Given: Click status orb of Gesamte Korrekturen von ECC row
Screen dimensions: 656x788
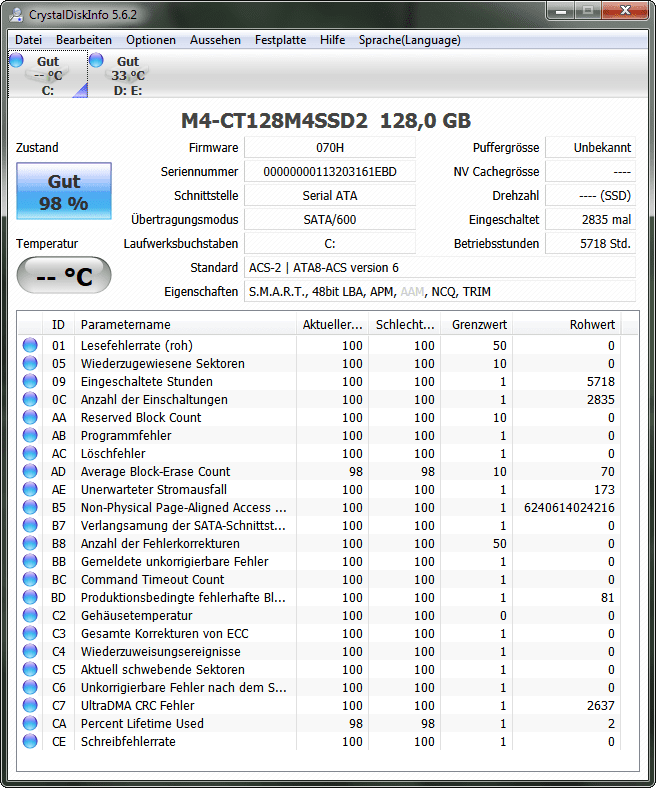Looking at the screenshot, I should tap(30, 634).
